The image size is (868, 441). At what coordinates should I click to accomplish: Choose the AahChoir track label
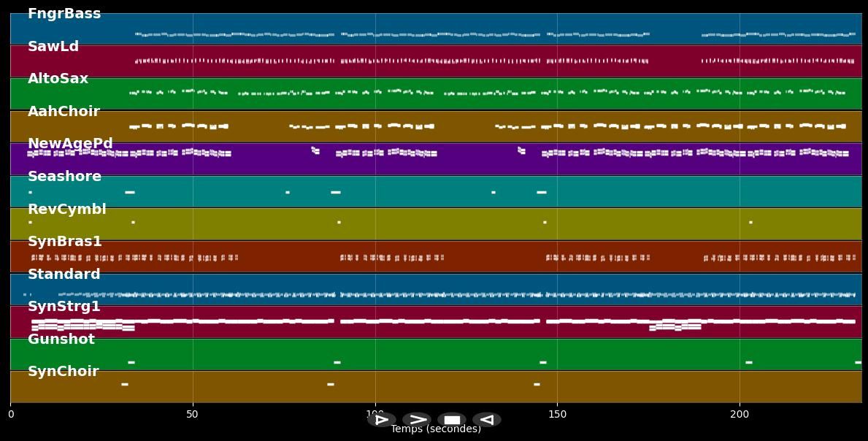pyautogui.click(x=64, y=112)
